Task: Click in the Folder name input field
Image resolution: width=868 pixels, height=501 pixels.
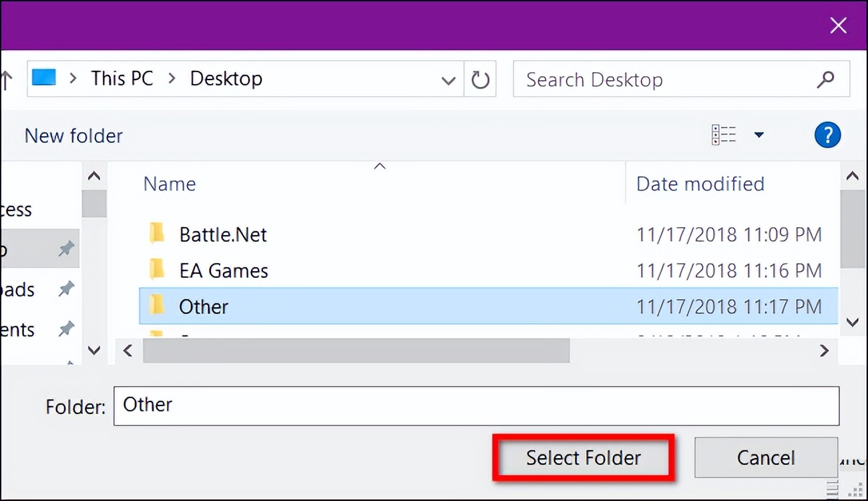Action: point(475,405)
